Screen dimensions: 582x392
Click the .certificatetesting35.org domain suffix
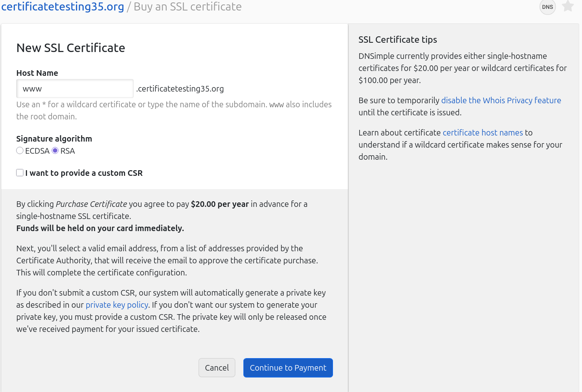click(180, 89)
